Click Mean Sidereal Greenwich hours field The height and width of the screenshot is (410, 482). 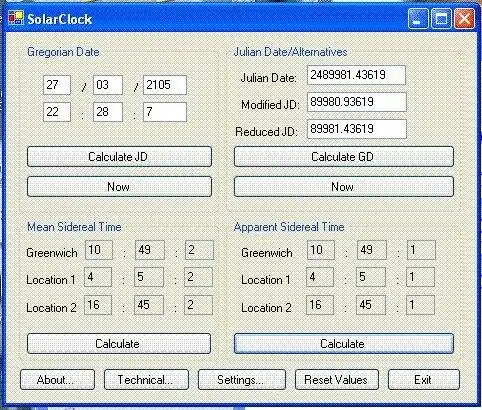pyautogui.click(x=99, y=250)
